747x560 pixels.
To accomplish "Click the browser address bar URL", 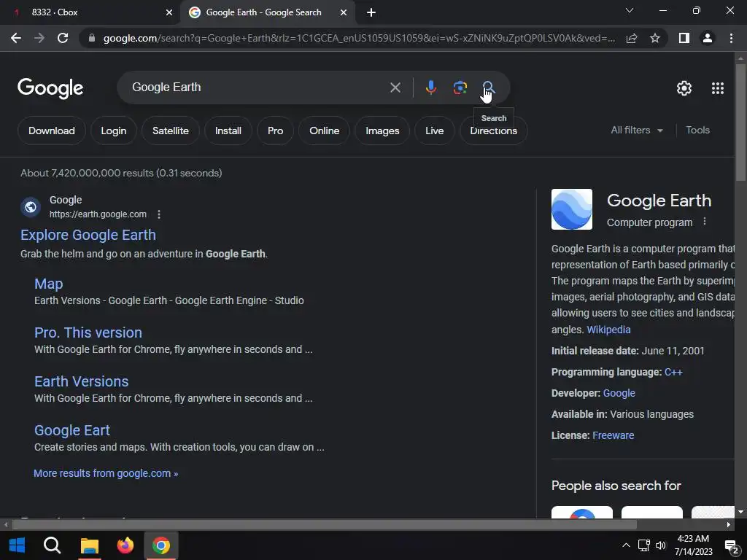I will [x=359, y=38].
